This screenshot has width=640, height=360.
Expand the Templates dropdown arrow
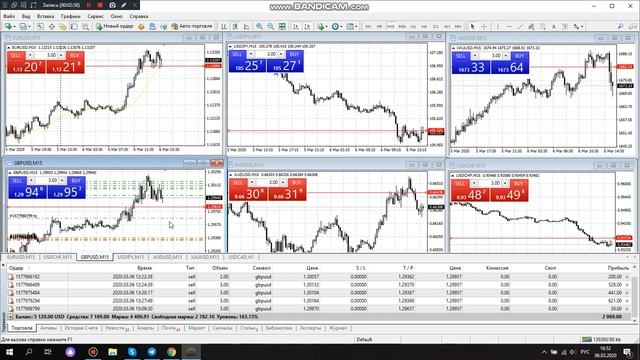tap(356, 27)
